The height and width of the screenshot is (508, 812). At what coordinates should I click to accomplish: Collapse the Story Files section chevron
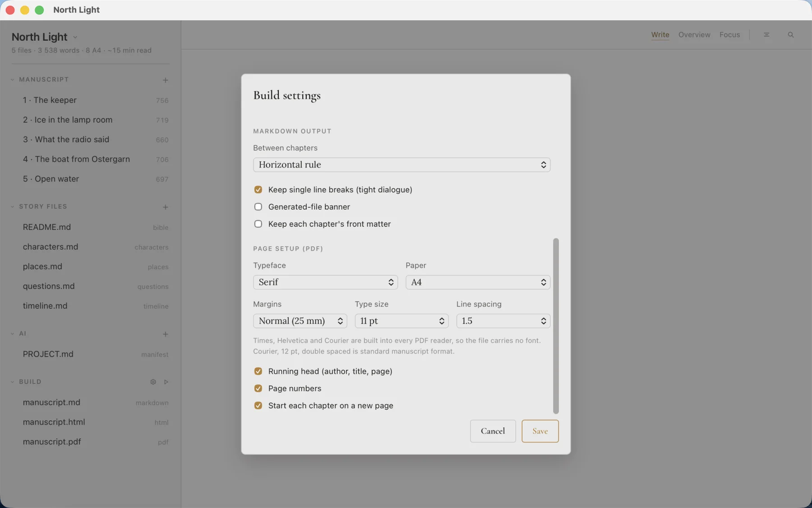[13, 206]
